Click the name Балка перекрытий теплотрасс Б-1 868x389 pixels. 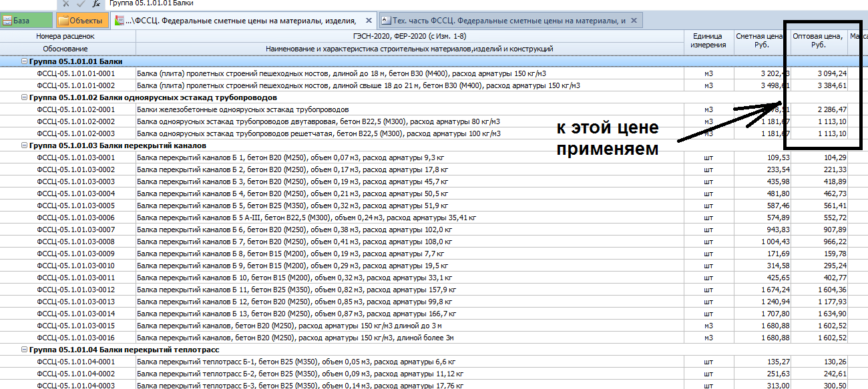click(296, 362)
